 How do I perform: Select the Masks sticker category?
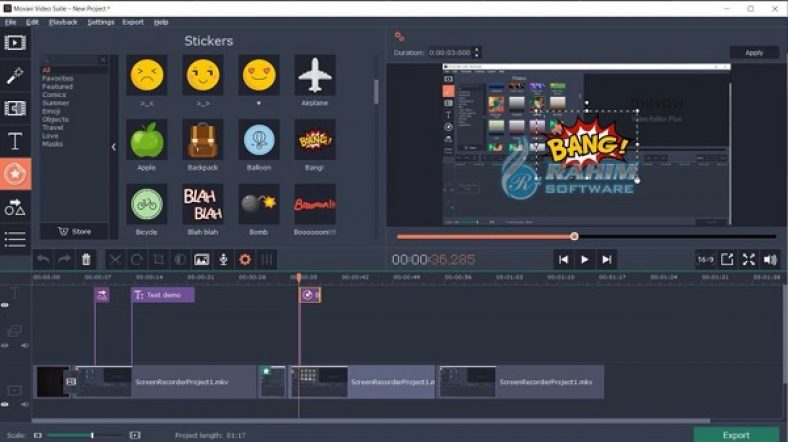click(52, 144)
